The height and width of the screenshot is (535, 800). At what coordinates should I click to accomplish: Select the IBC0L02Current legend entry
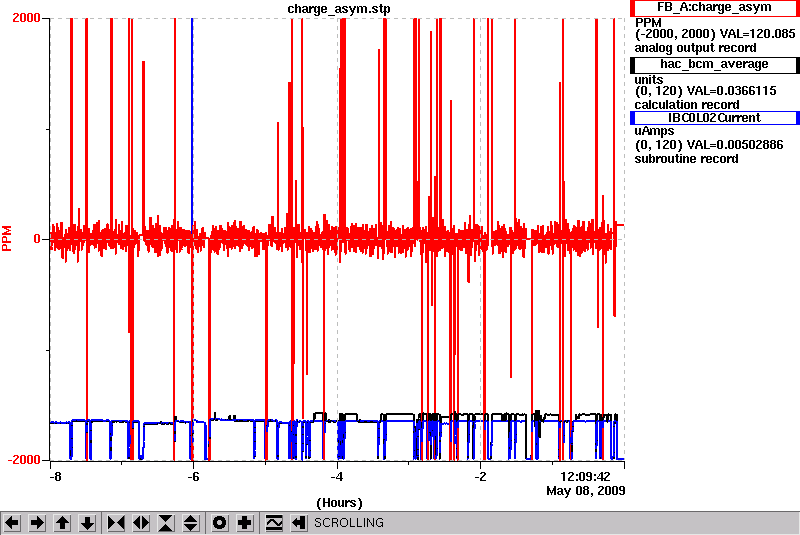point(714,118)
